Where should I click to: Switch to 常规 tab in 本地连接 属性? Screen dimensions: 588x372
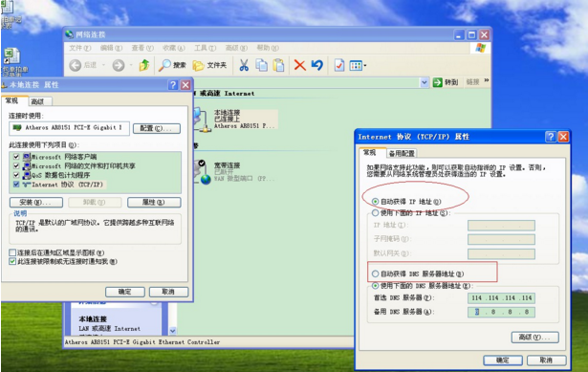tap(14, 100)
